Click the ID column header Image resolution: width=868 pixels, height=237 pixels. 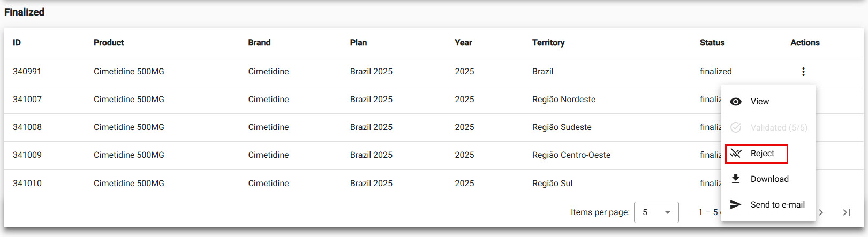tap(17, 43)
